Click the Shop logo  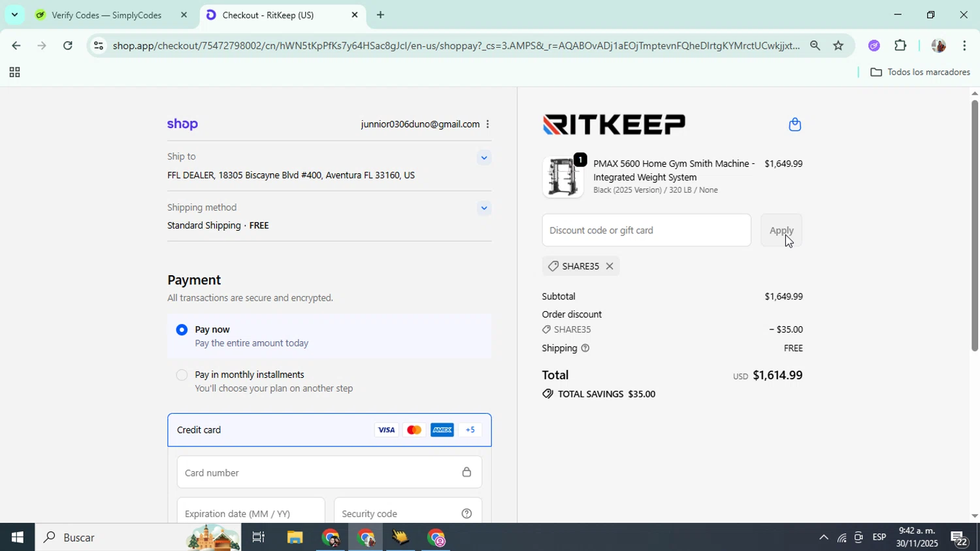(182, 124)
